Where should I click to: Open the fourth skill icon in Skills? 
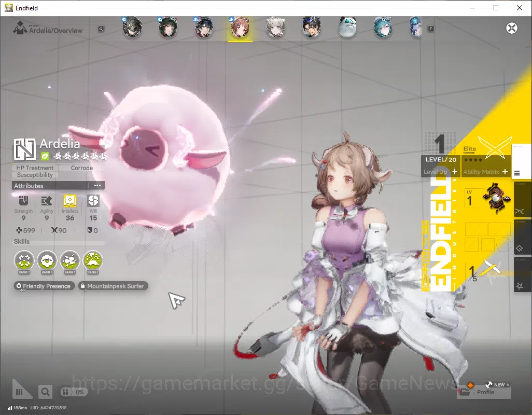(93, 260)
